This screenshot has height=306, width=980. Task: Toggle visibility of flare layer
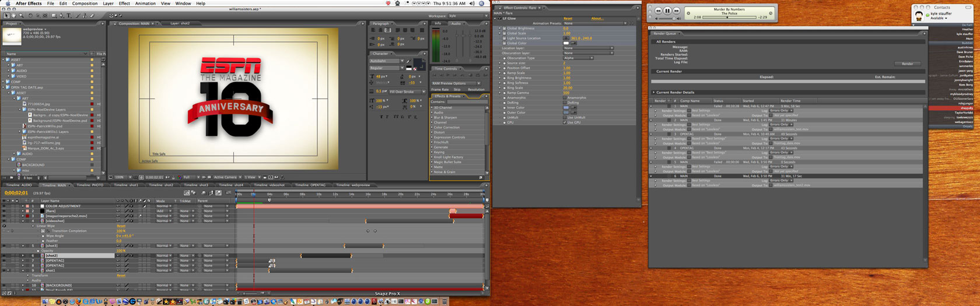(4, 211)
